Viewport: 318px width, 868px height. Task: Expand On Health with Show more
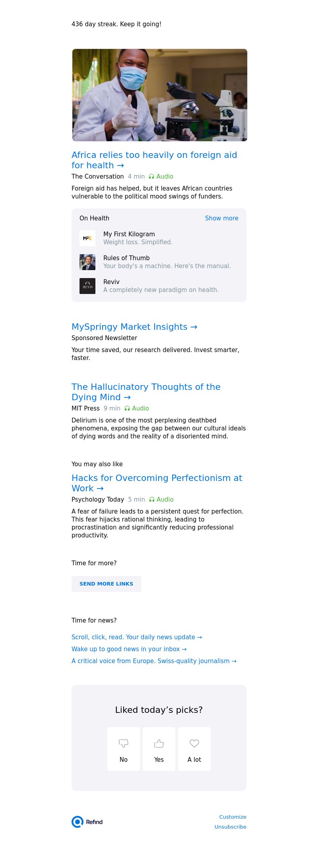[x=222, y=218]
